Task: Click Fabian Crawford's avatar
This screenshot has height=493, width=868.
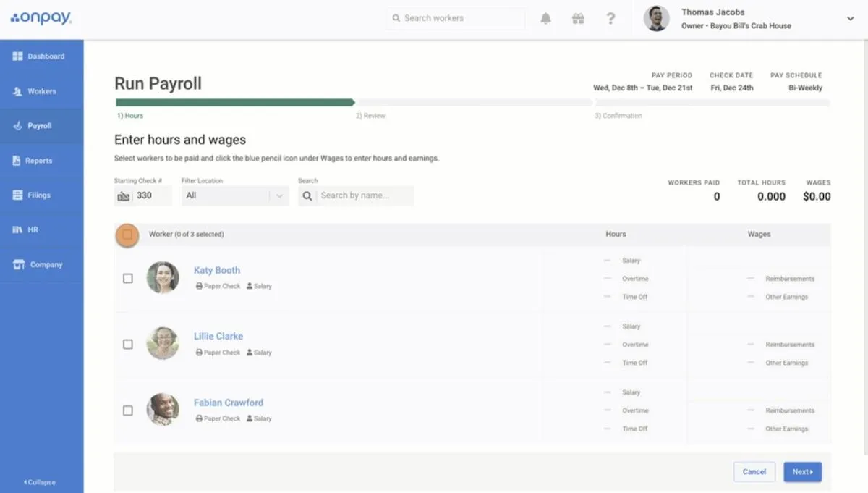Action: point(163,409)
